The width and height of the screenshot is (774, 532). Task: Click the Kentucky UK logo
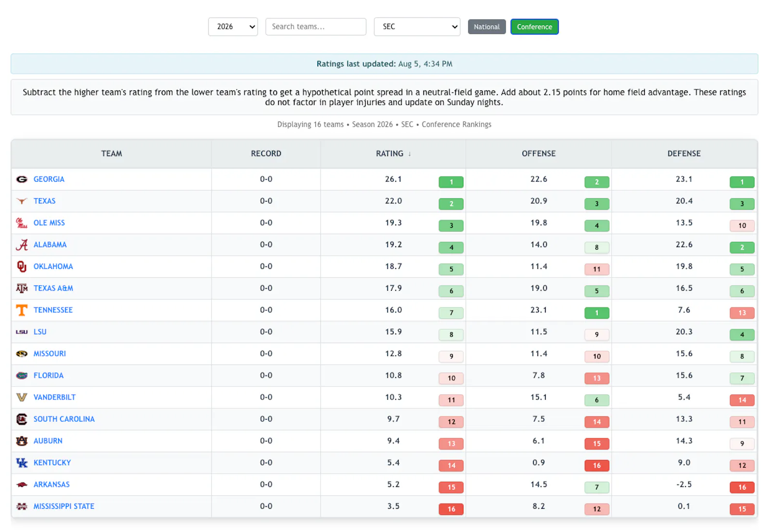[22, 463]
